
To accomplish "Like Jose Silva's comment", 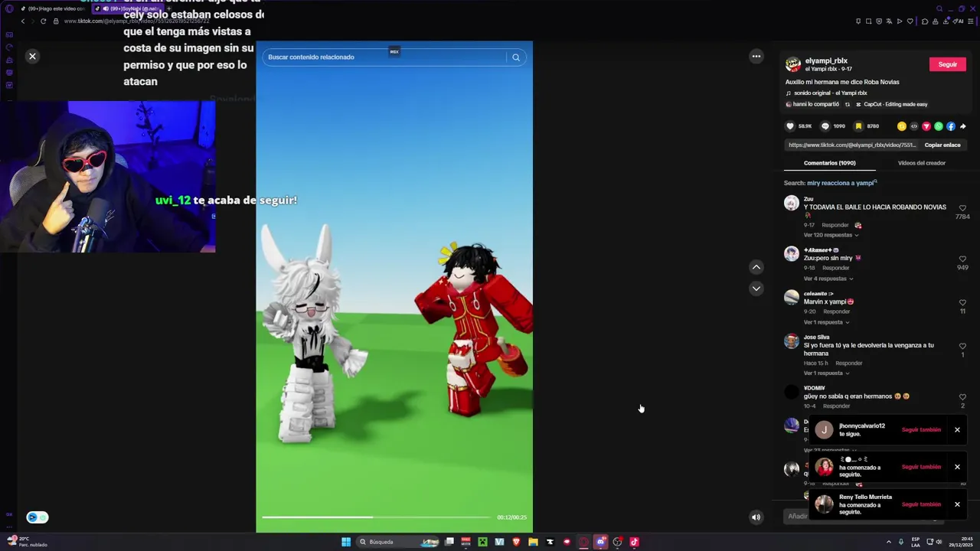I will 962,346.
